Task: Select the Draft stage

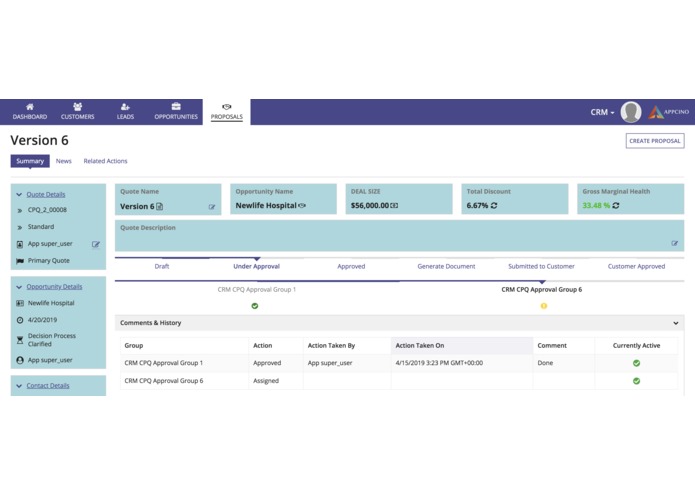Action: coord(162,266)
